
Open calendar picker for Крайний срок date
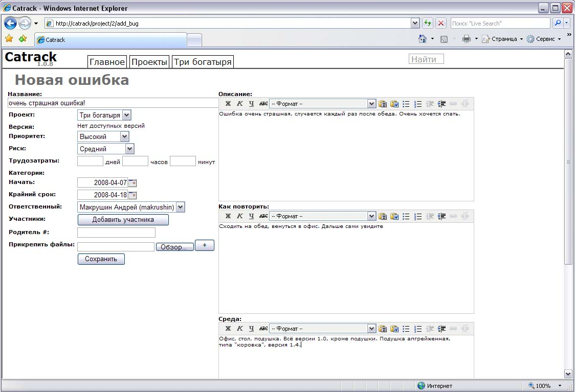132,195
